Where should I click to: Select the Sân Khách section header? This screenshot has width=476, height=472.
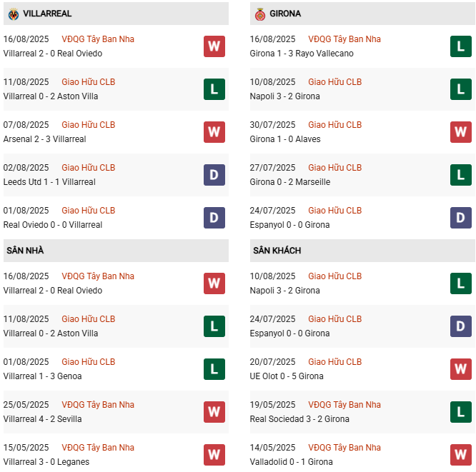277,251
